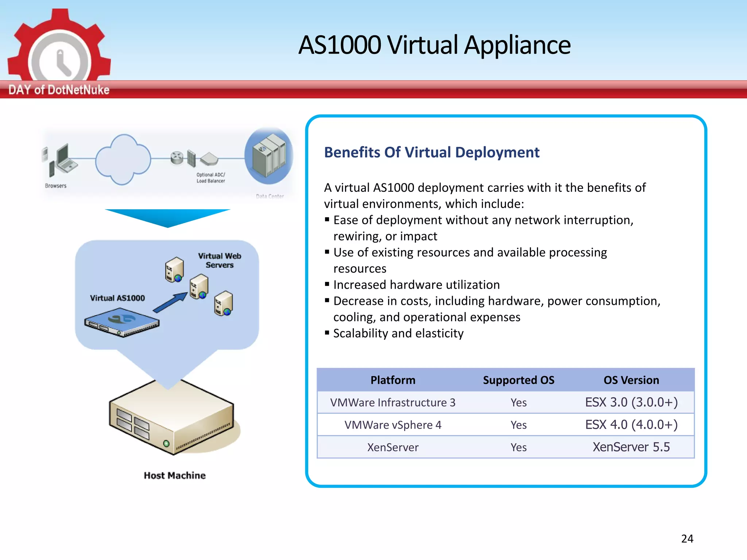Click the blue arrow pointing to web servers

(170, 302)
